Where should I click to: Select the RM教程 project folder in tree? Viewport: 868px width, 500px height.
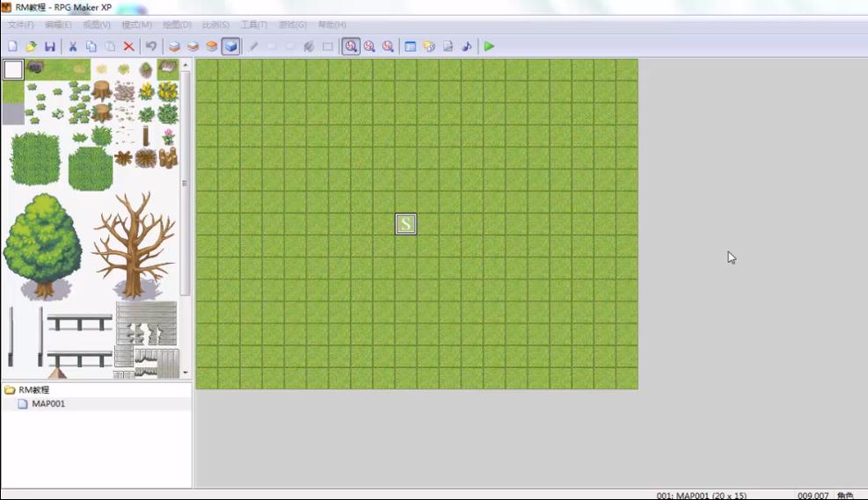tap(33, 390)
